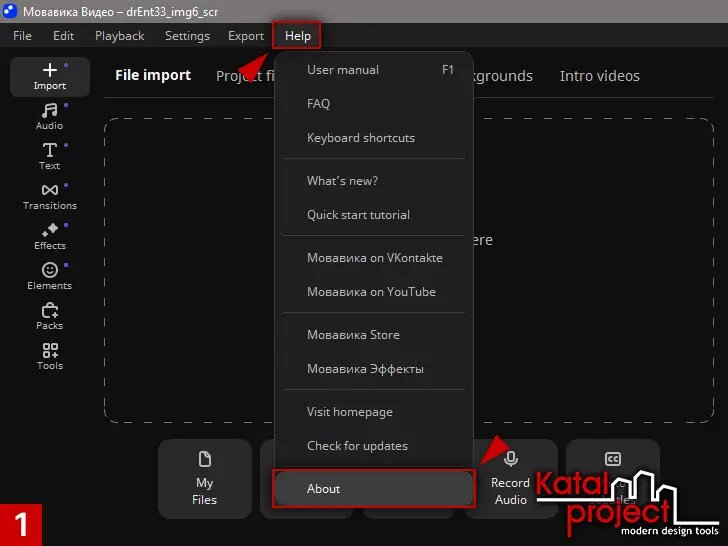Viewport: 728px width, 546px height.
Task: Open the Packs section
Action: click(50, 316)
